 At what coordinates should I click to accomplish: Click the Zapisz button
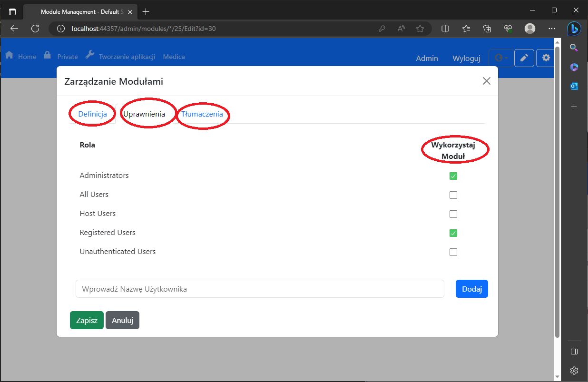pos(86,320)
